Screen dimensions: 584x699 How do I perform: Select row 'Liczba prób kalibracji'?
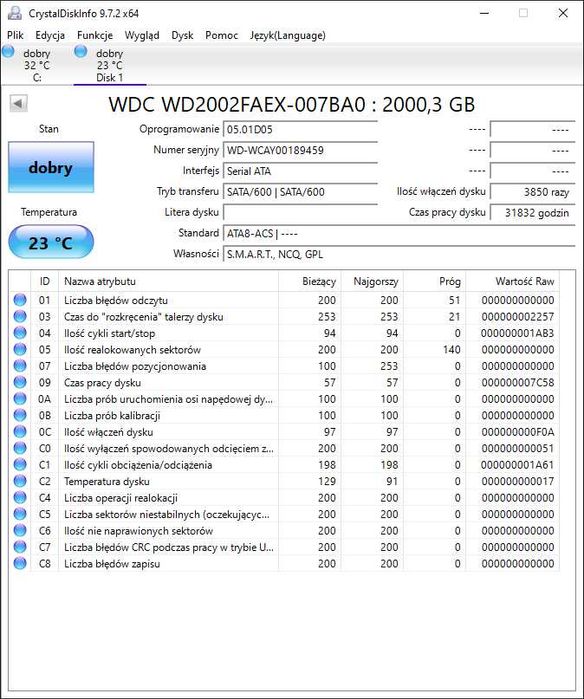(x=284, y=415)
